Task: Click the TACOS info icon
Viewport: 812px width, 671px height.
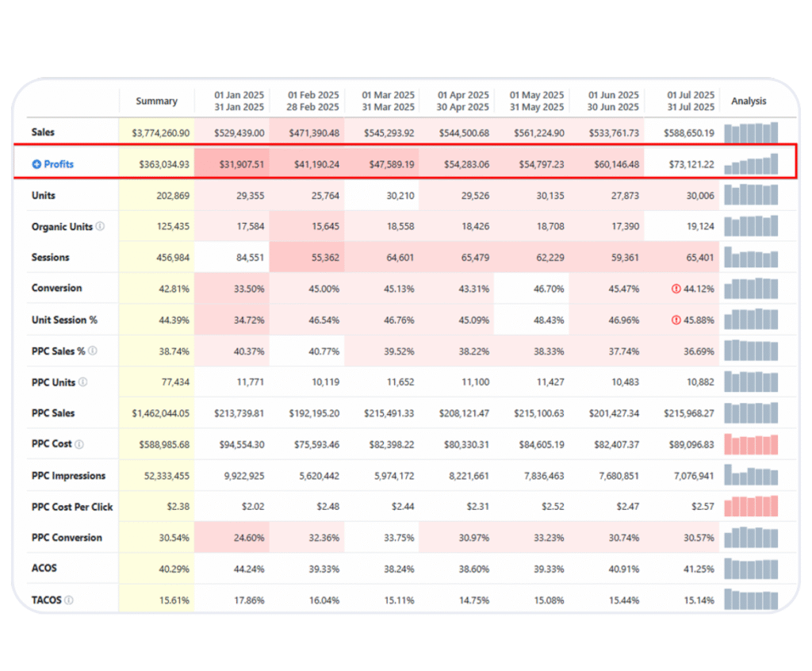Action: click(x=68, y=600)
